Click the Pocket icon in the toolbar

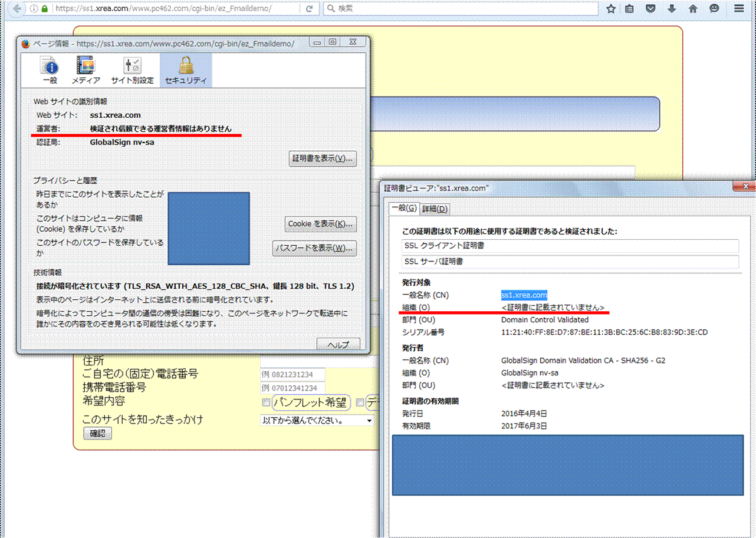point(650,9)
